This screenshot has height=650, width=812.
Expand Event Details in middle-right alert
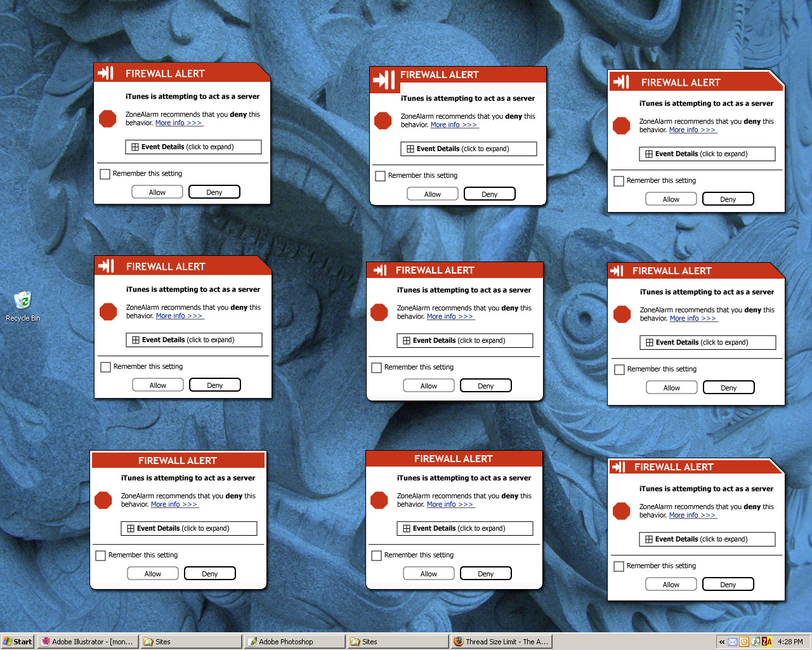click(708, 342)
